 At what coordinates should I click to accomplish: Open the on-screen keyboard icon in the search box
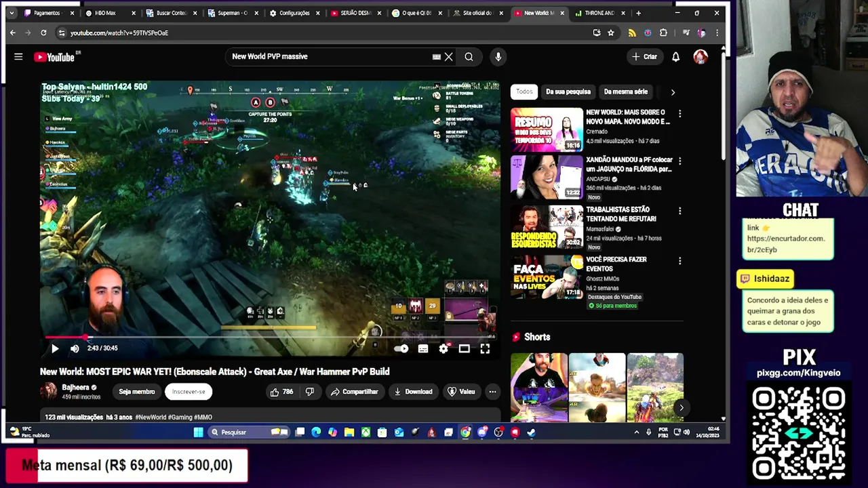coord(437,57)
